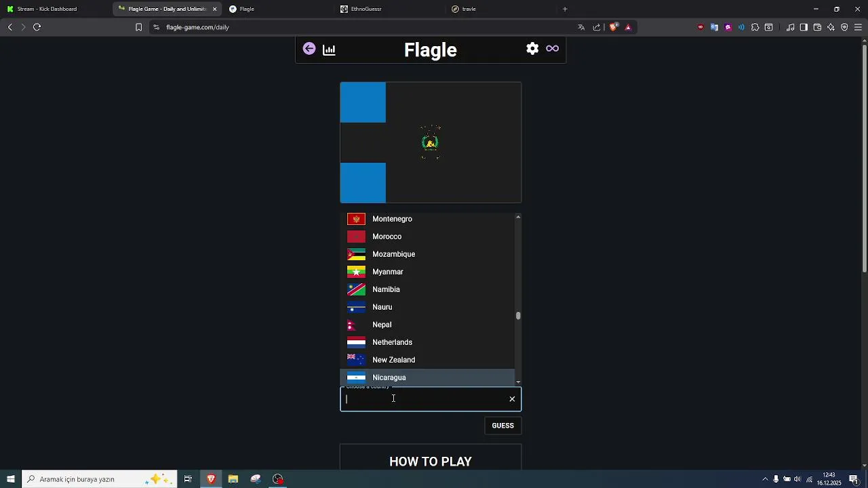Click Brave browser taskbar icon

tap(211, 479)
